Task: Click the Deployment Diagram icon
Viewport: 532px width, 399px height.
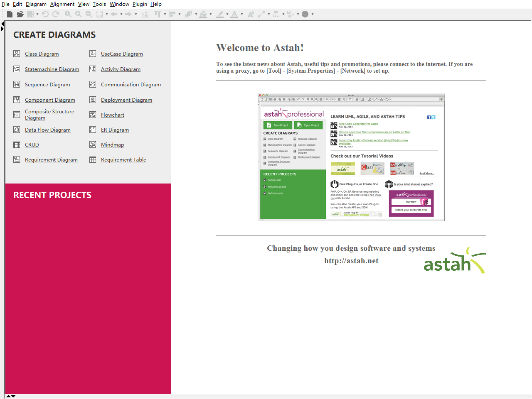Action: tap(93, 100)
